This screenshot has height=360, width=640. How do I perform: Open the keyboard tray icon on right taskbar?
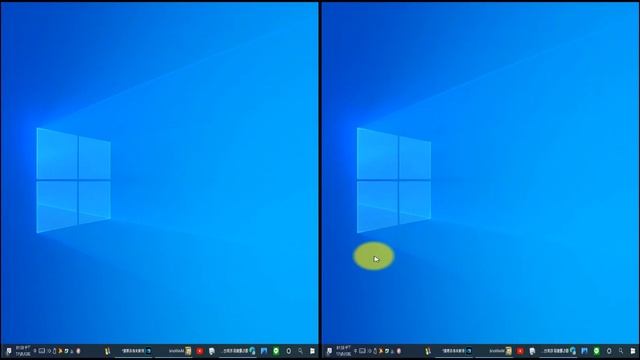point(362,351)
